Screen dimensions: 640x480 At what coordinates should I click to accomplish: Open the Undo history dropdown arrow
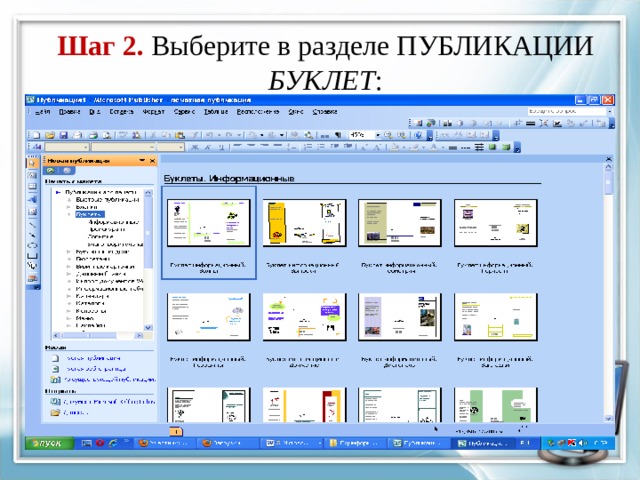[219, 135]
